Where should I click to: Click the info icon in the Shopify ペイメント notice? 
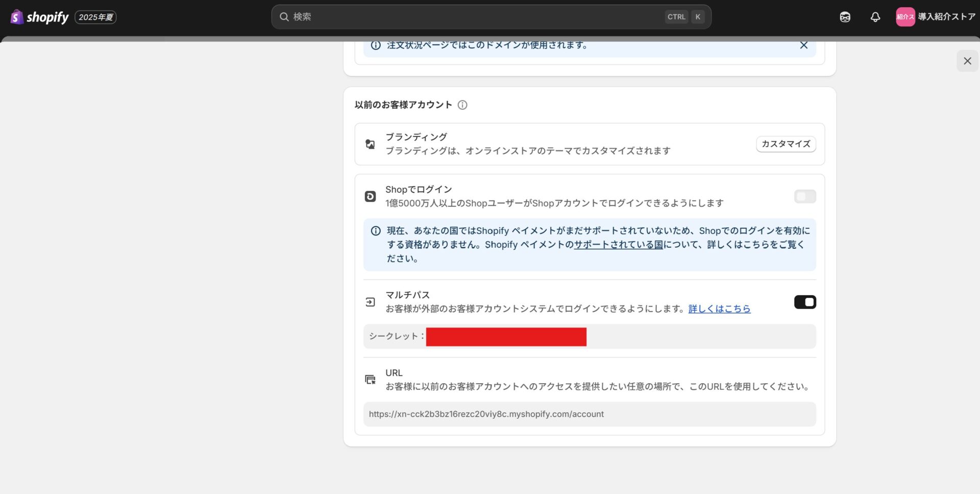pos(376,231)
